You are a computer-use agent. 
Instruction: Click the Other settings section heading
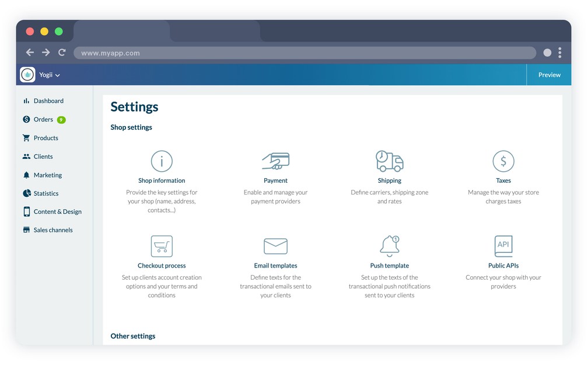133,336
